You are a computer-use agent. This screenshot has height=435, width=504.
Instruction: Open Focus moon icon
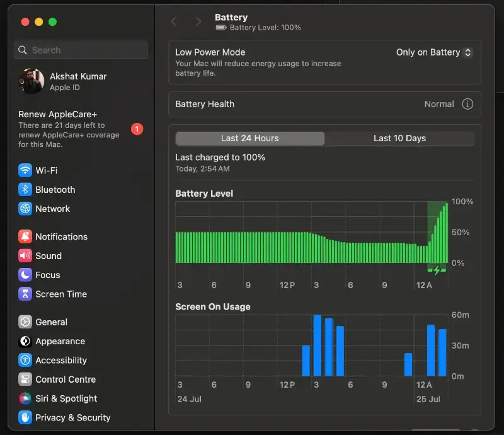click(25, 275)
